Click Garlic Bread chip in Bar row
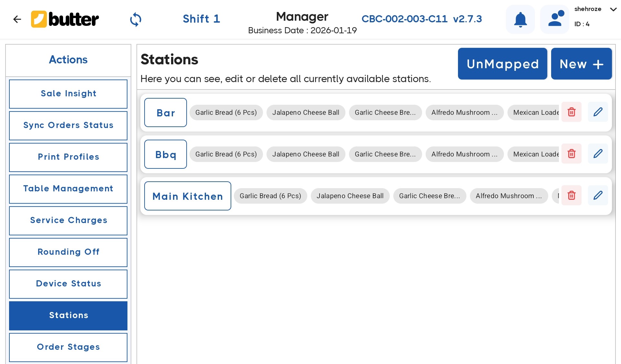 pos(226,112)
